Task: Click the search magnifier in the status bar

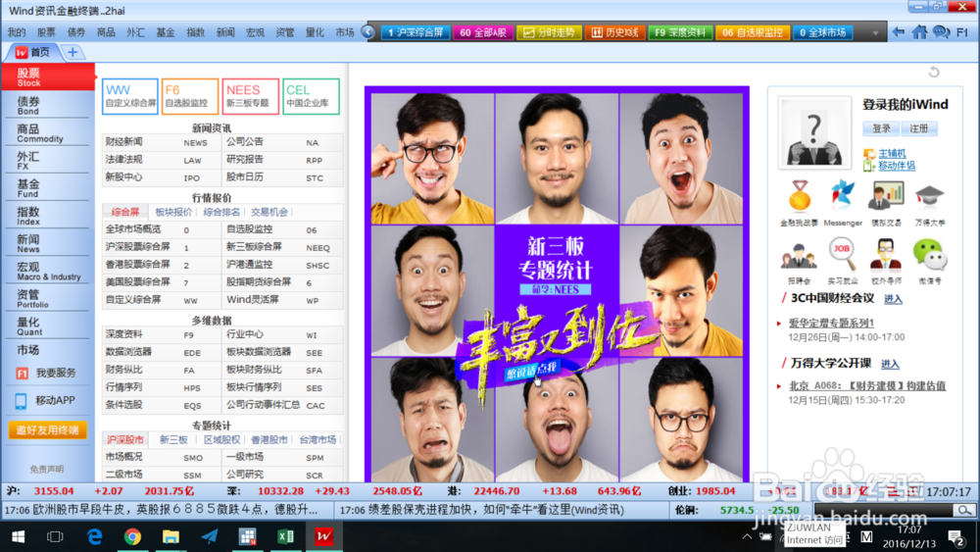Action: 964,510
